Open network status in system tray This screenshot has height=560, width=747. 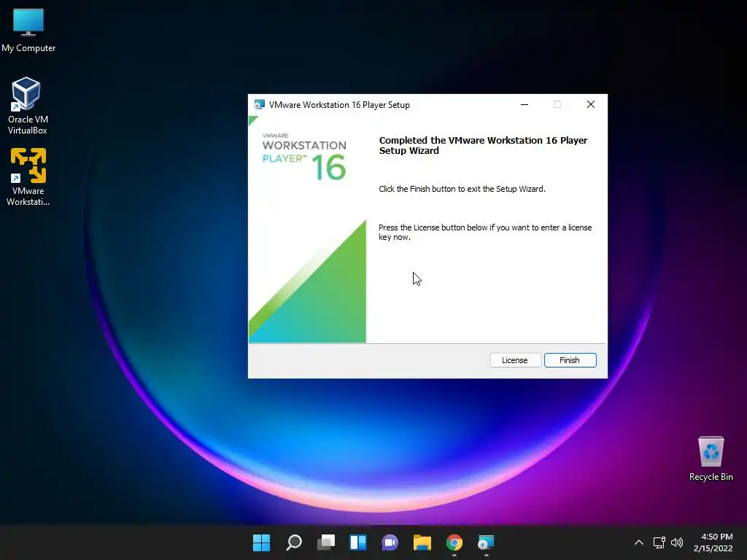tap(659, 542)
